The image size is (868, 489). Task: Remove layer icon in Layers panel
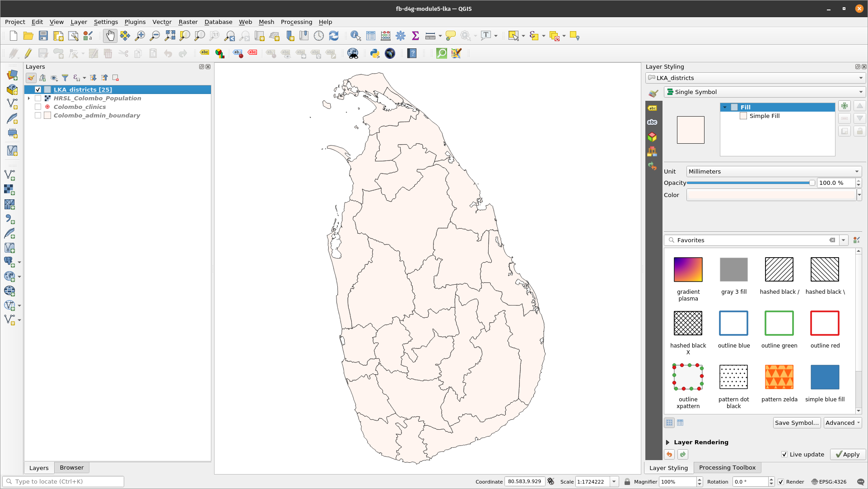coord(116,78)
